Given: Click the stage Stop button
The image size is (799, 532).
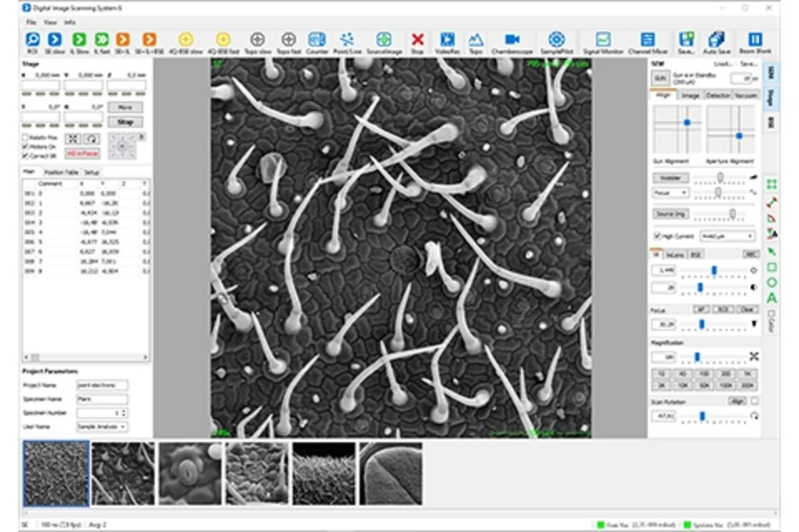Looking at the screenshot, I should coord(125,122).
